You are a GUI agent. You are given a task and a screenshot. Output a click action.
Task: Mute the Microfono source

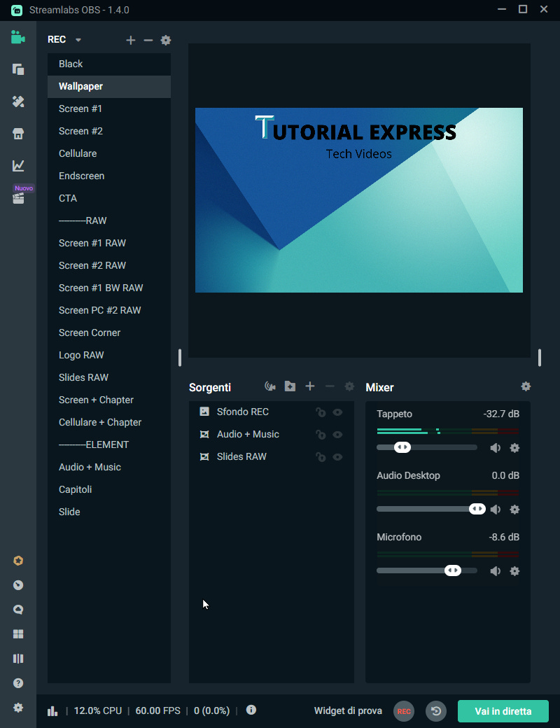click(x=496, y=571)
